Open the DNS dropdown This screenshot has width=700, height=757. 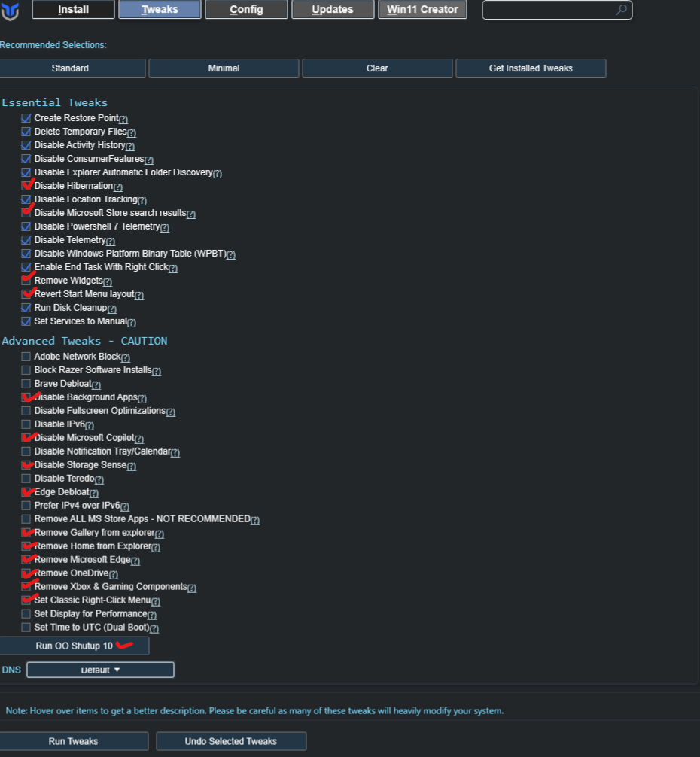100,670
